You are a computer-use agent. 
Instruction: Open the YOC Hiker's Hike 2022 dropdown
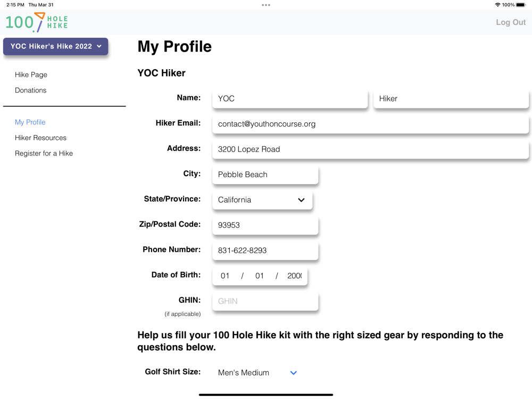(x=56, y=46)
